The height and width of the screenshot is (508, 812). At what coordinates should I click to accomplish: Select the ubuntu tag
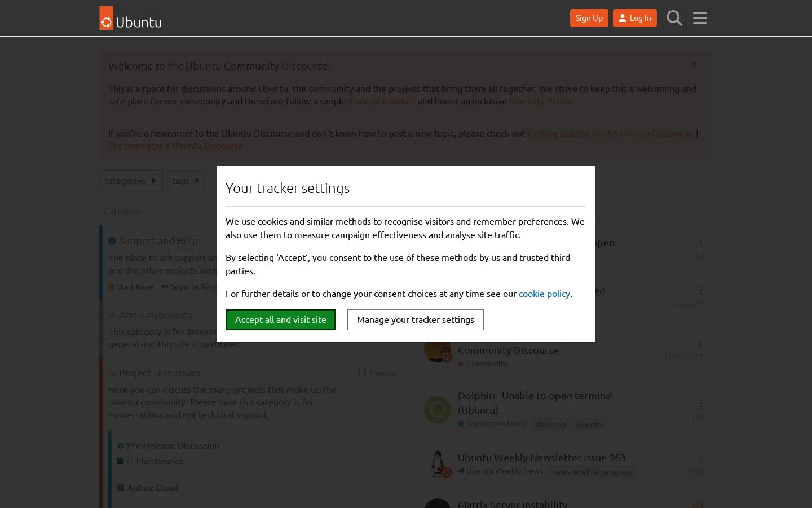point(590,424)
